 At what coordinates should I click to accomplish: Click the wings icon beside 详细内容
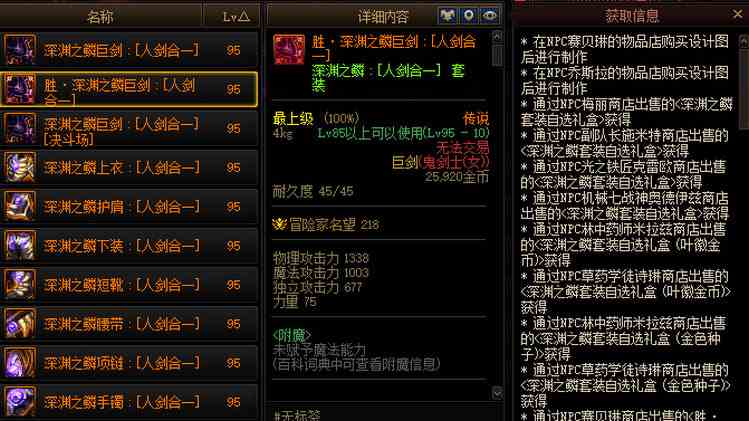tap(448, 16)
